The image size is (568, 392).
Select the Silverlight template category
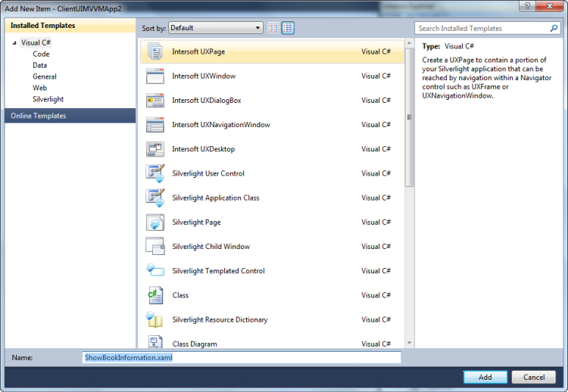[x=48, y=99]
